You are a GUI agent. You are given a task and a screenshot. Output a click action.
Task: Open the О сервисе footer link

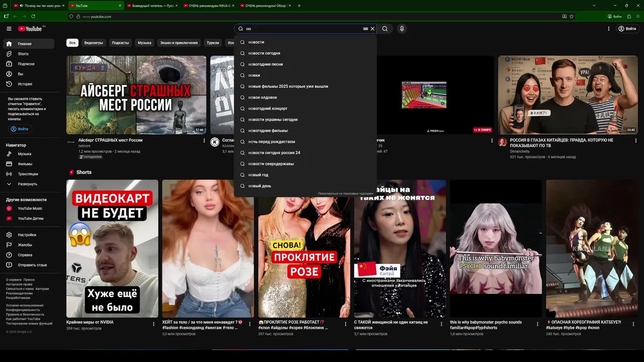(14, 280)
